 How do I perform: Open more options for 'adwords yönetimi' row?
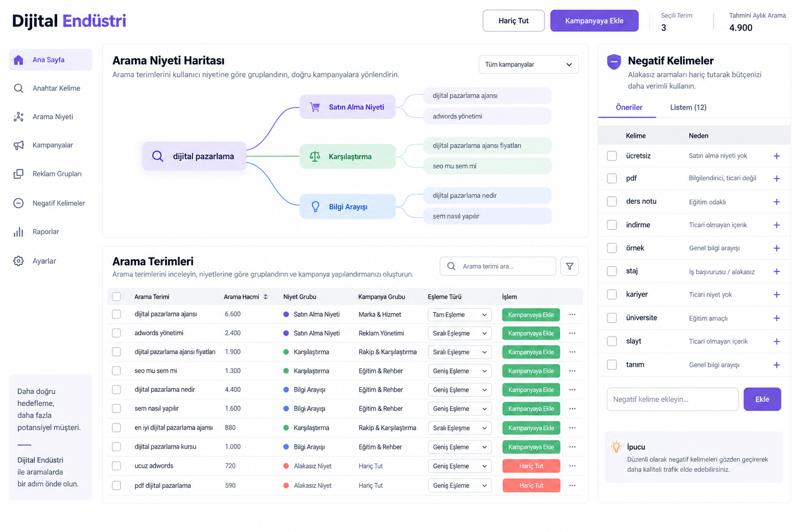click(572, 333)
